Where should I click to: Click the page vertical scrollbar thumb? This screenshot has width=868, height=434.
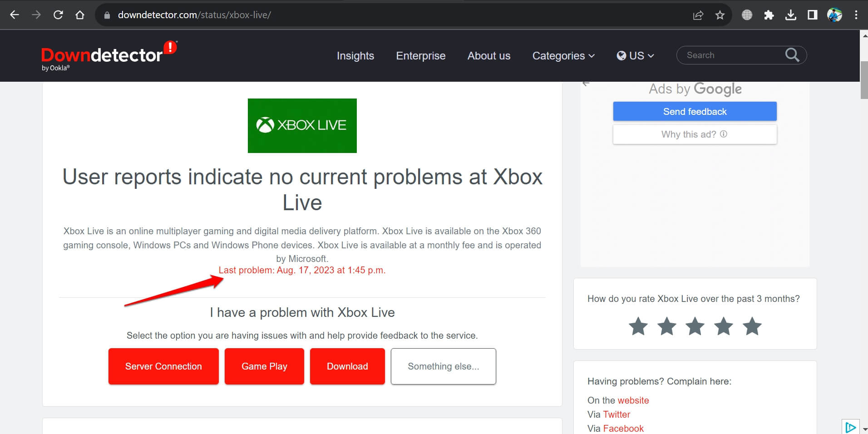864,79
